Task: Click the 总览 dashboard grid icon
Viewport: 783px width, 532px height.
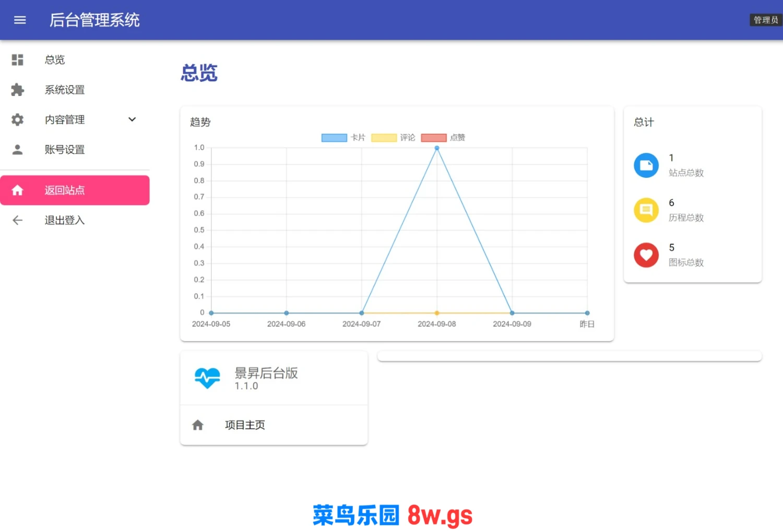Action: tap(18, 60)
